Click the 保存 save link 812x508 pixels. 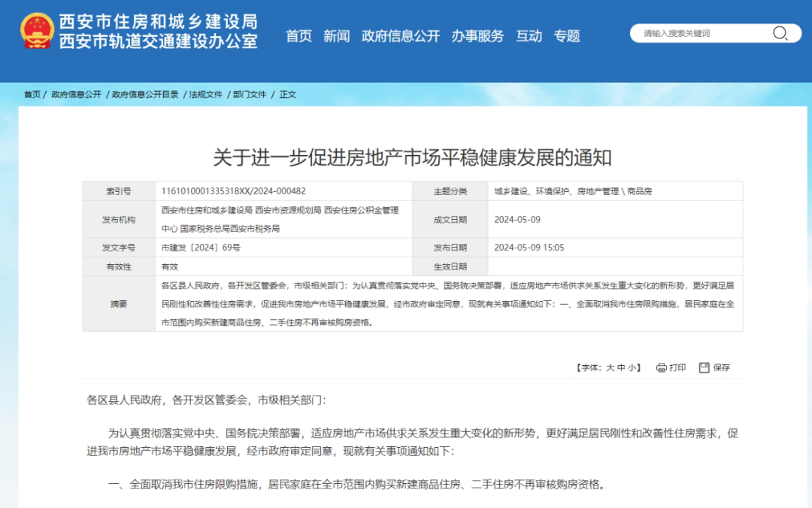tap(721, 368)
